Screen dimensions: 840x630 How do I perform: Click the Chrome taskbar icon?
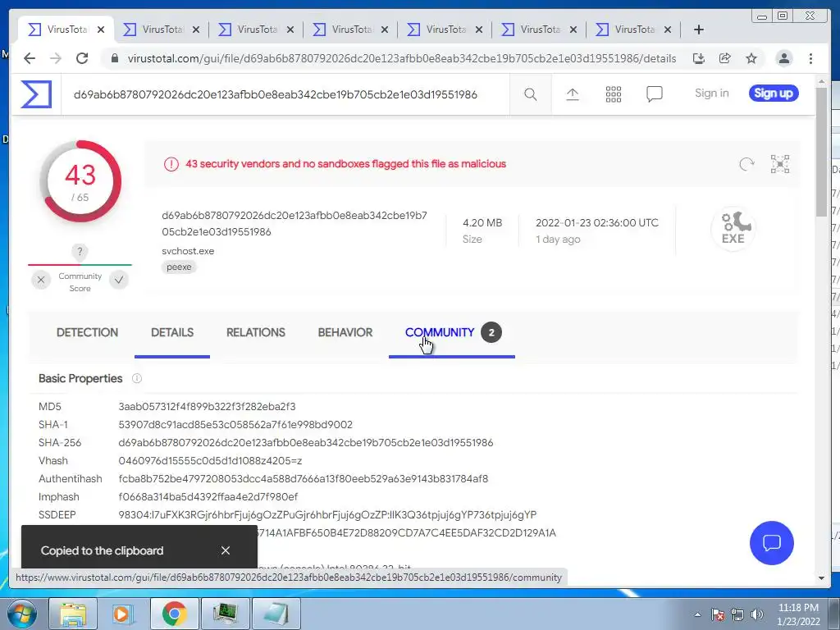coord(174,614)
